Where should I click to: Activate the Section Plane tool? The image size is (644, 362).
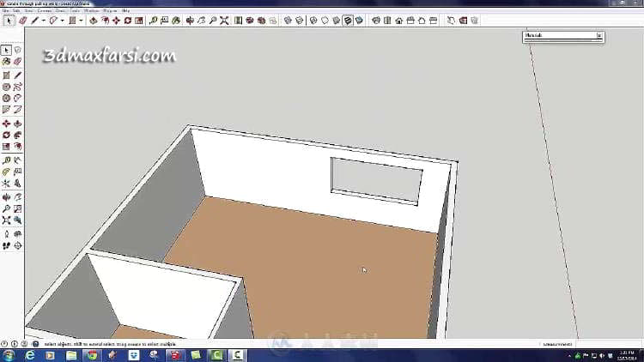click(x=18, y=246)
